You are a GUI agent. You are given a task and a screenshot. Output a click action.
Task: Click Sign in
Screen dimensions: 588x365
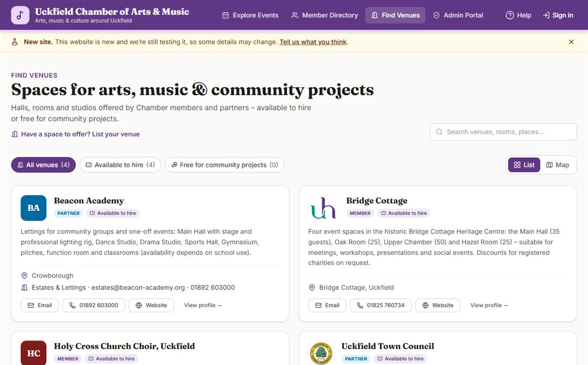click(558, 15)
